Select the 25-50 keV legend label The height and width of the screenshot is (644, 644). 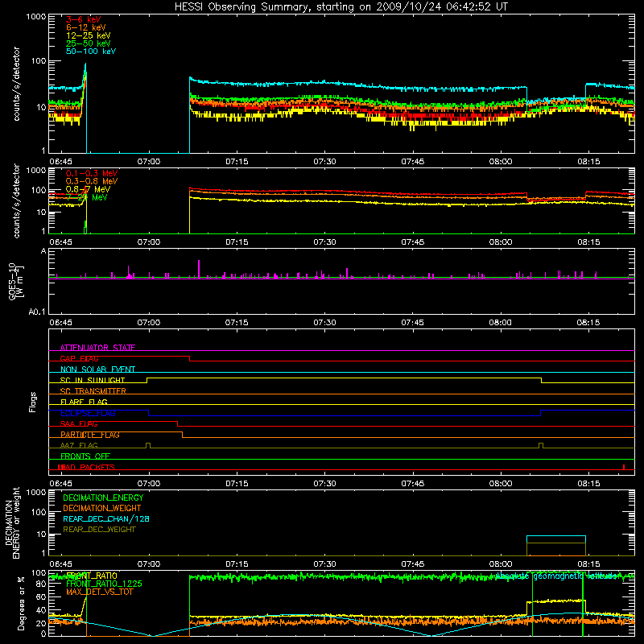[x=88, y=43]
